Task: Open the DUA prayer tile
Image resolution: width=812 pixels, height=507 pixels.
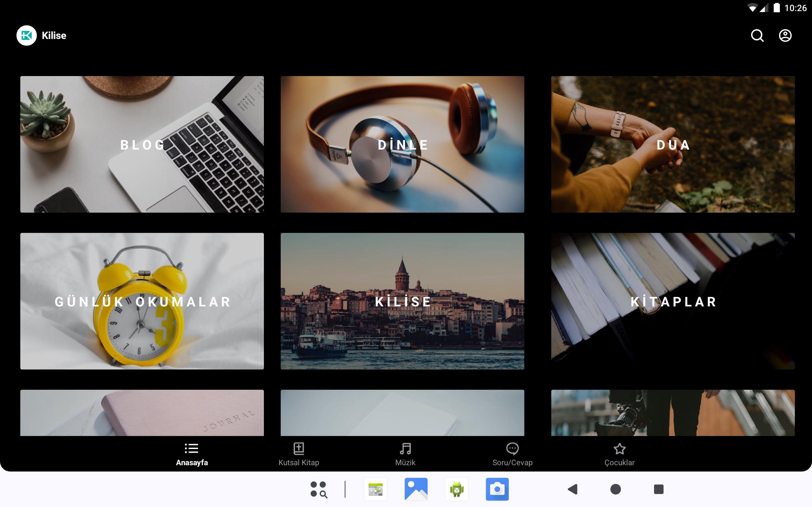Action: tap(673, 144)
